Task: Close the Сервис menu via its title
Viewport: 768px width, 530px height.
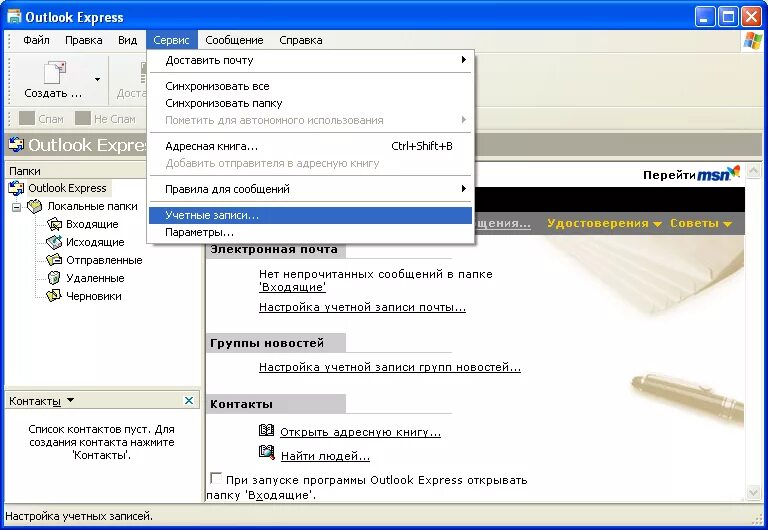Action: pyautogui.click(x=171, y=40)
